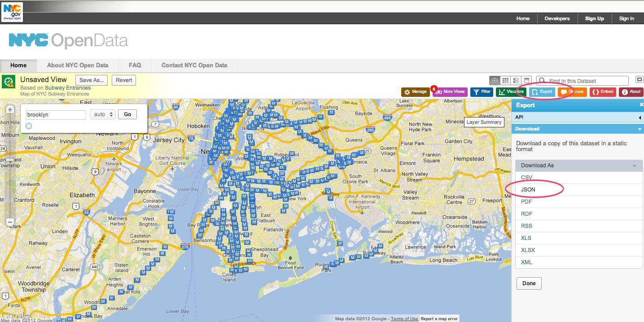Click the geolocate crosshair in search box
Image resolution: width=644 pixels, height=322 pixels.
(x=28, y=126)
